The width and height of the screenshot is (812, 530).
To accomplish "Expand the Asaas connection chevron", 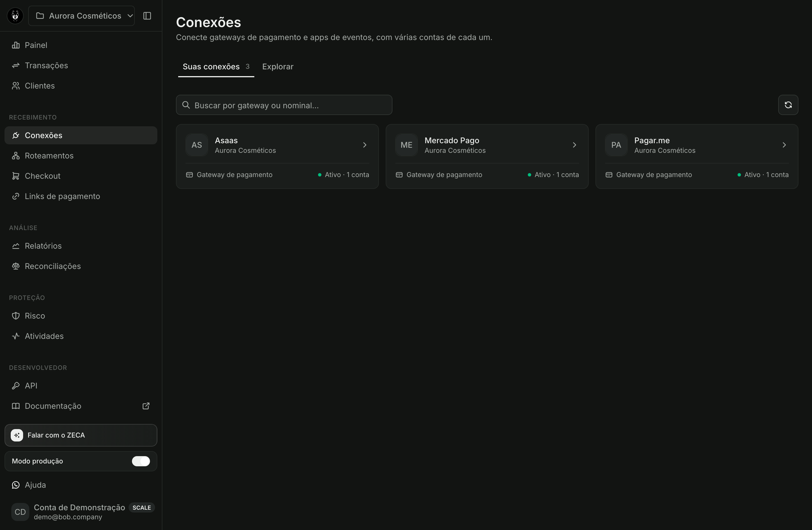I will click(x=365, y=145).
